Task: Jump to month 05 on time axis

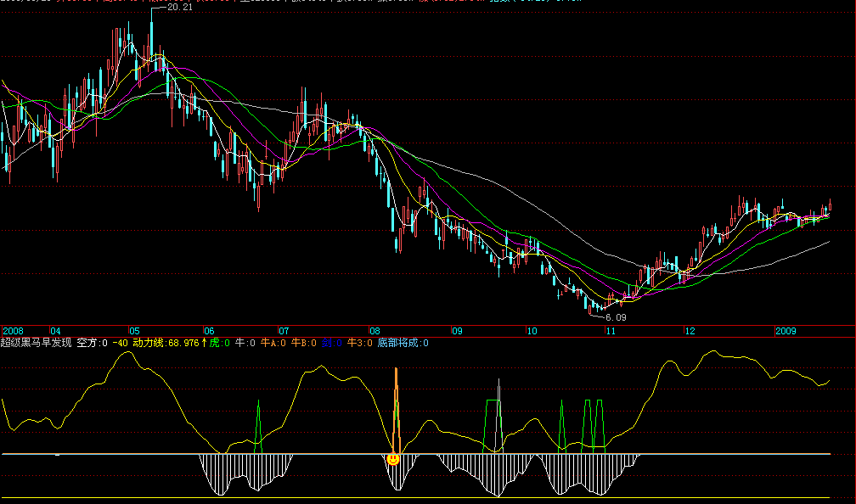Action: pos(134,330)
